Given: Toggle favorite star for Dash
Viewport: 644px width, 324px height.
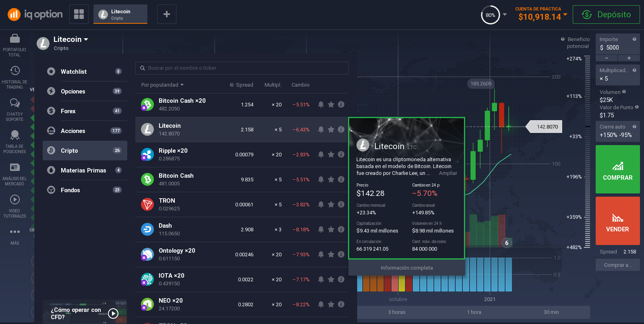Looking at the screenshot, I should tap(331, 229).
